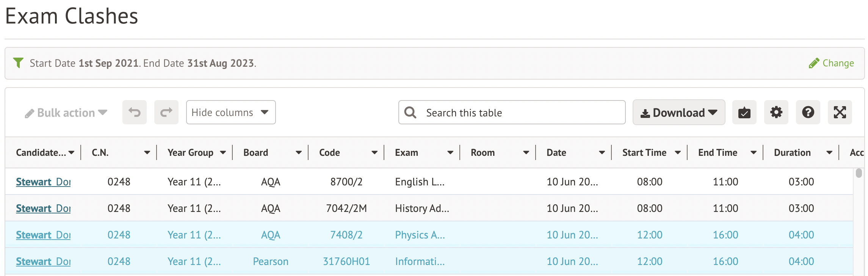Open the Date column sort arrow
This screenshot has height=276, width=868.
pos(602,152)
